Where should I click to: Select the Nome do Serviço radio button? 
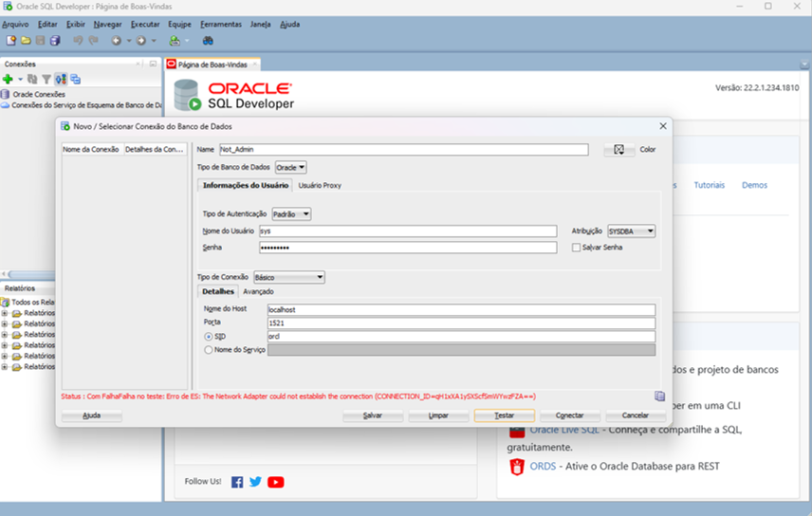point(209,350)
